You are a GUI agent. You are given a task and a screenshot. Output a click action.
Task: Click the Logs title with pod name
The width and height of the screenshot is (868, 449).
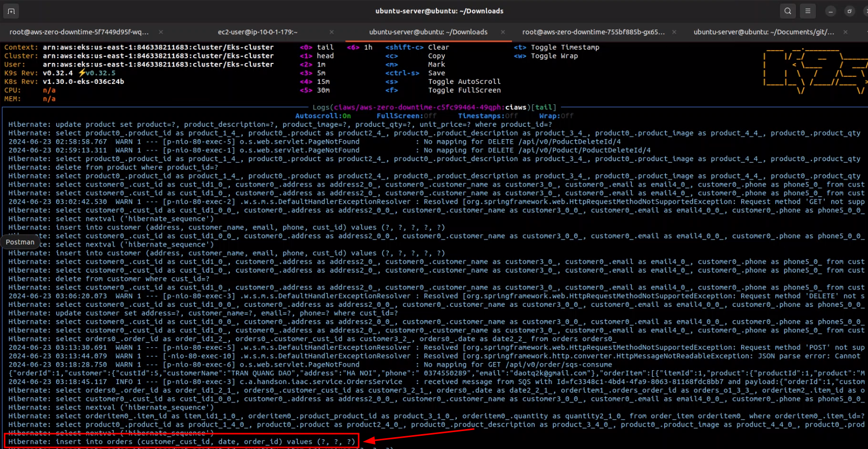pos(434,107)
